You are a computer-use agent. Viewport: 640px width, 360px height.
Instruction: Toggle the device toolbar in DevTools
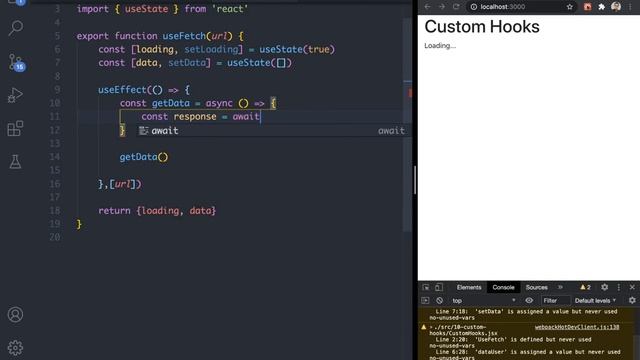coord(439,287)
